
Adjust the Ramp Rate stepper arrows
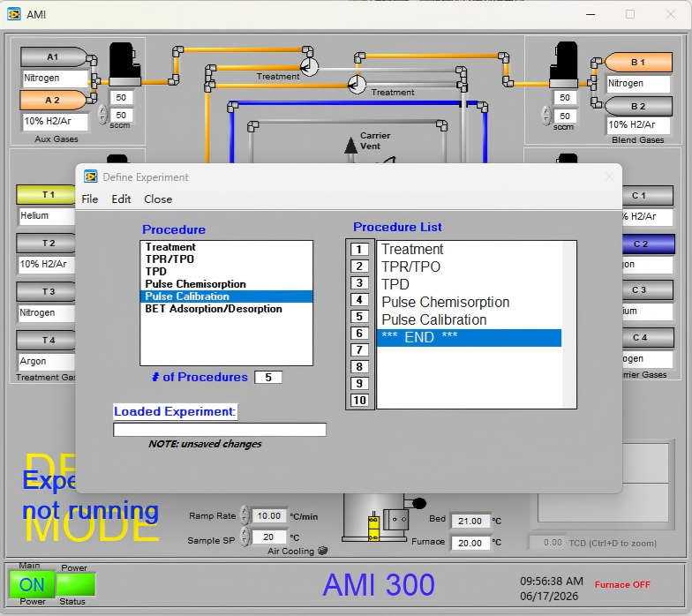pyautogui.click(x=244, y=515)
